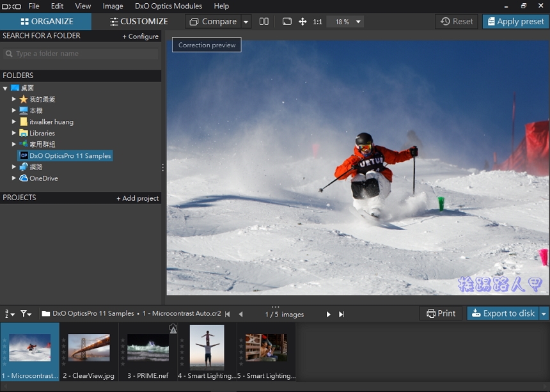The height and width of the screenshot is (392, 550).
Task: Select the 桌面 desktop icon
Action: click(15, 88)
